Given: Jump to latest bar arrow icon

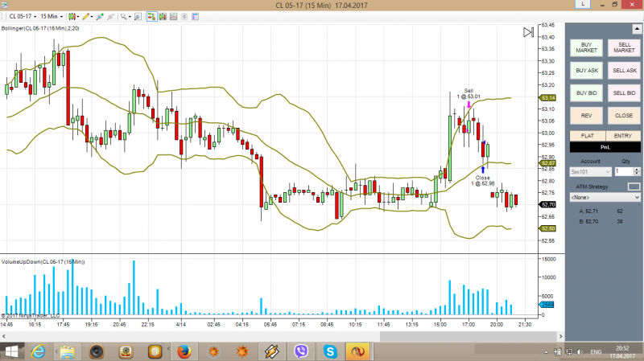Looking at the screenshot, I should pos(528,32).
